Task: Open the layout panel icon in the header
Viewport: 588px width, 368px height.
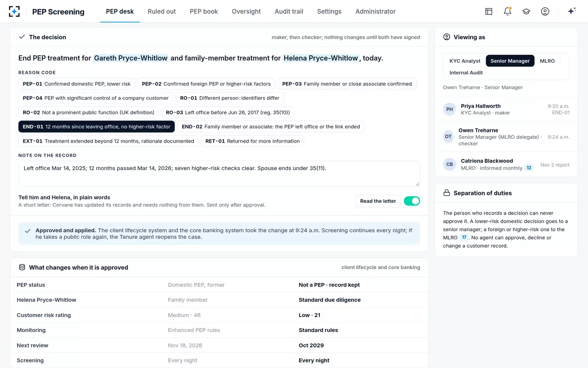Action: tap(489, 11)
